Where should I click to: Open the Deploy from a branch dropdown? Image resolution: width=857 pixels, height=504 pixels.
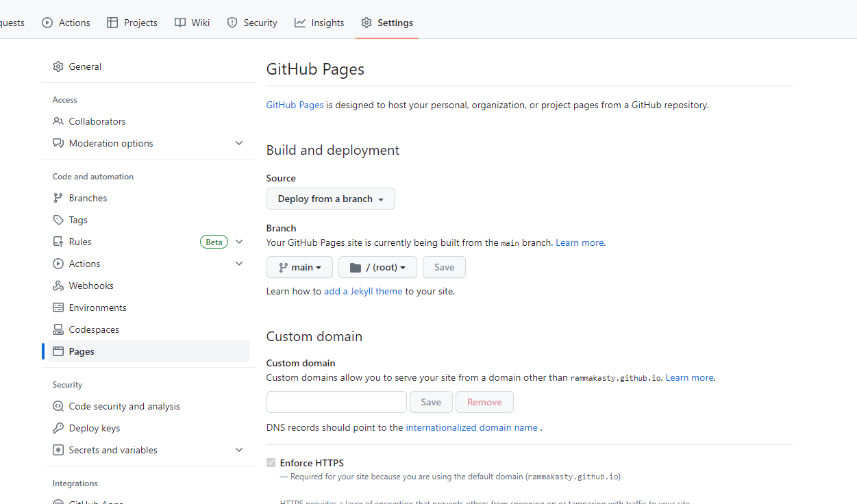pos(331,199)
